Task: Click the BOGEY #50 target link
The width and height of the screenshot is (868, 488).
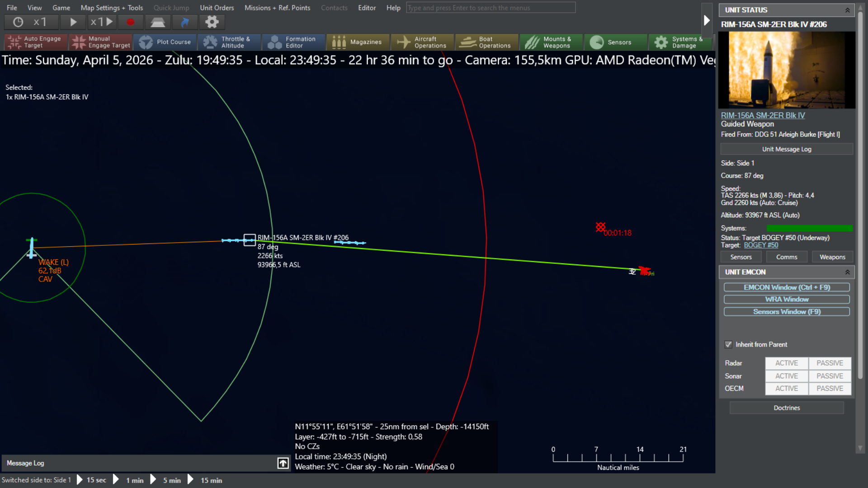Action: (x=761, y=245)
